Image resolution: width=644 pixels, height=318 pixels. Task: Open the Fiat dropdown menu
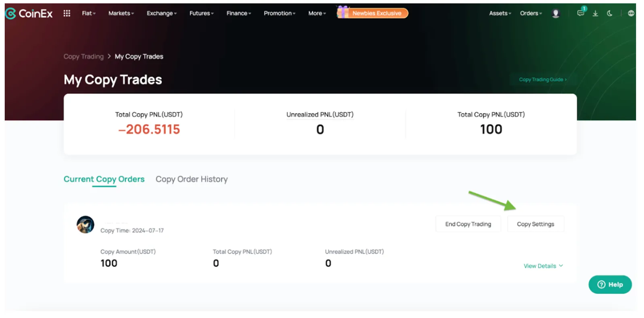[89, 13]
